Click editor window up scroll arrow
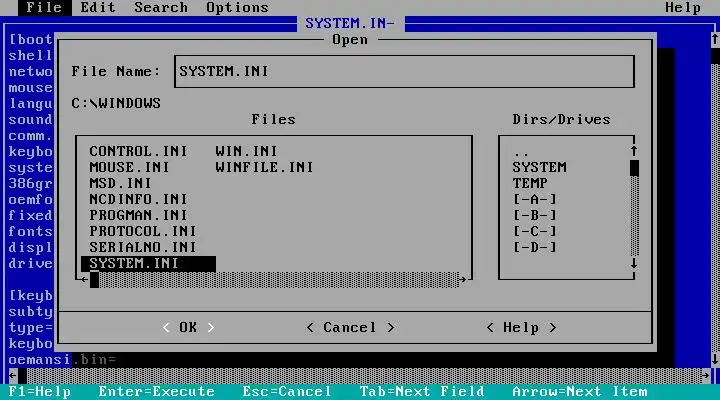 pos(715,39)
